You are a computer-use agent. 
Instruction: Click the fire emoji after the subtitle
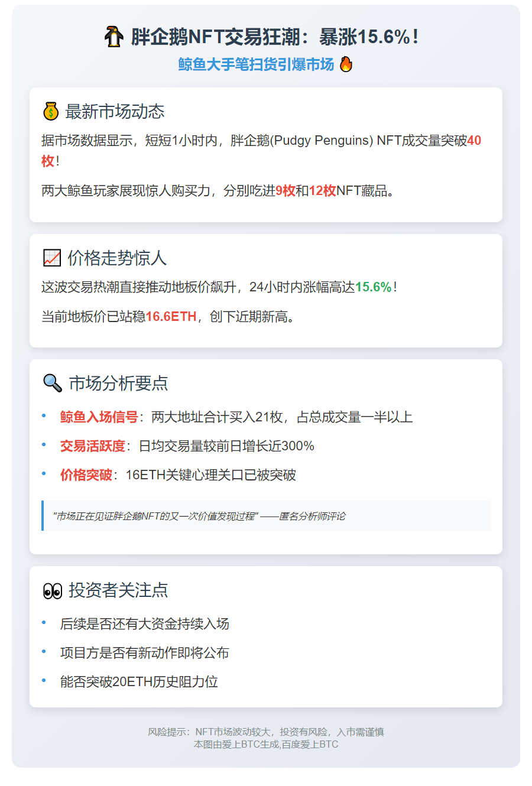click(x=346, y=64)
